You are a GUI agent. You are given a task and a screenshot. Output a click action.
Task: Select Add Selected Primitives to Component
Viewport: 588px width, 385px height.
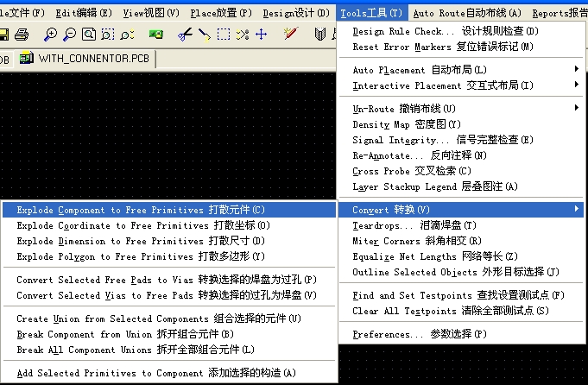click(x=169, y=373)
